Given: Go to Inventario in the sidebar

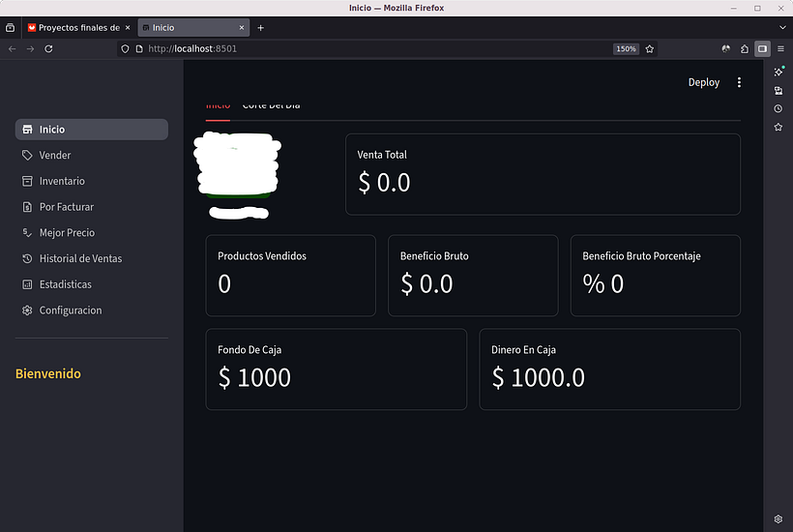Looking at the screenshot, I should (62, 181).
